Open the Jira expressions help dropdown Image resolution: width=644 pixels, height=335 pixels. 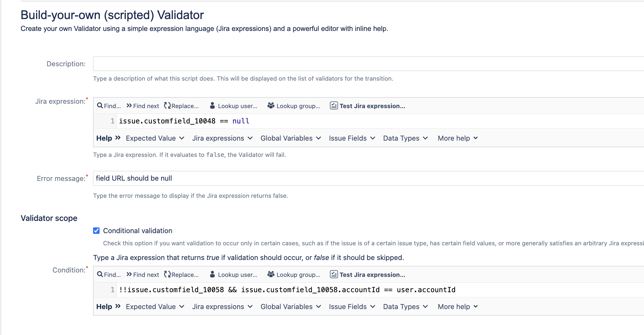click(222, 138)
